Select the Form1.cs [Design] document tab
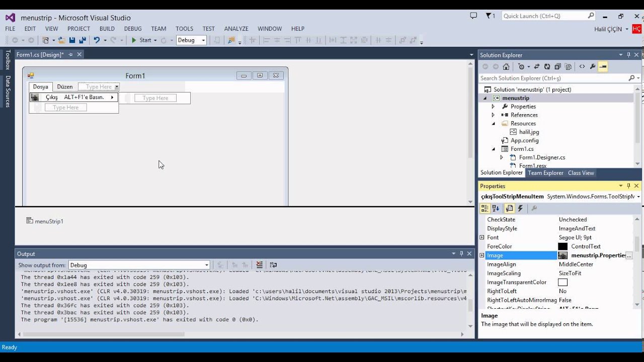The width and height of the screenshot is (644, 362). 40,54
